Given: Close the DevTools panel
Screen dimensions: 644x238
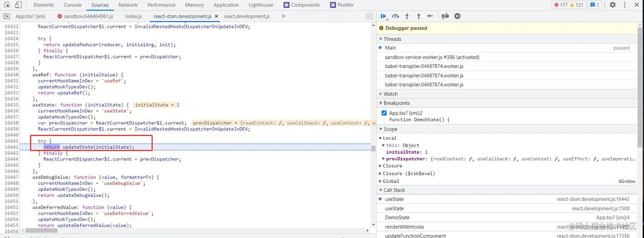Looking at the screenshot, I should coord(636,5).
